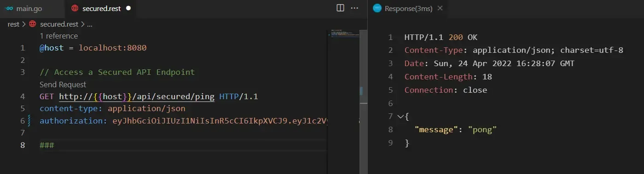This screenshot has width=644, height=174.
Task: Click the REST file icon on secured.rest tab
Action: (75, 8)
